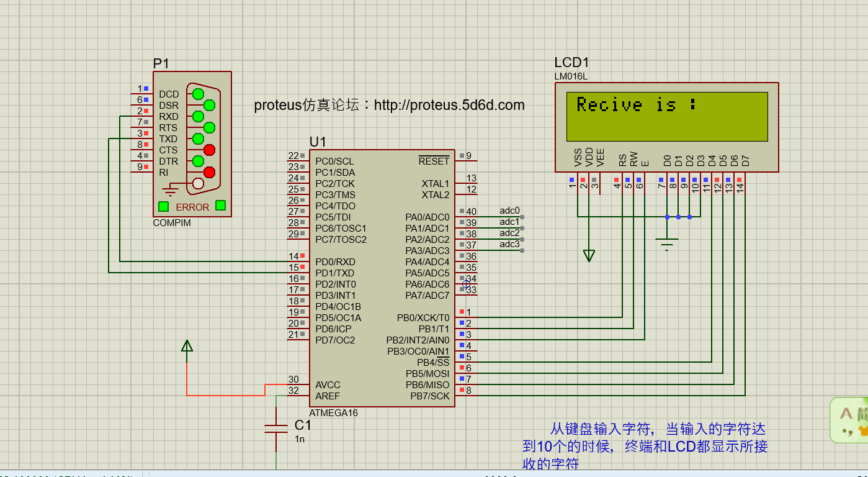
Task: Click the green square left of ERROR
Action: click(x=163, y=206)
